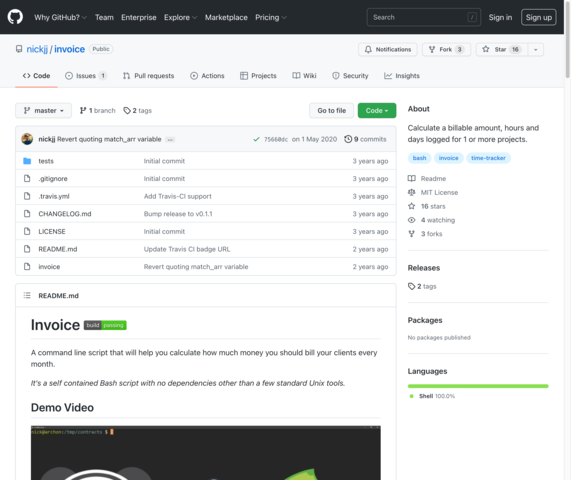Click the fork icon in Fork button
The width and height of the screenshot is (571, 480).
[x=432, y=49]
